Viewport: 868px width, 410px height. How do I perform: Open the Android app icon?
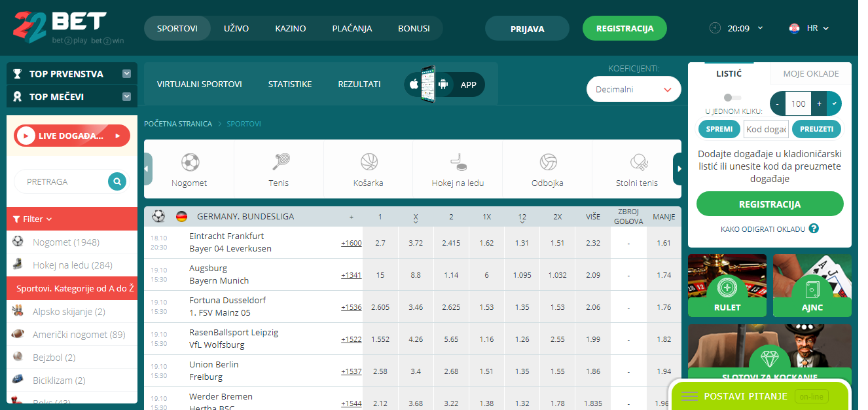[x=444, y=84]
